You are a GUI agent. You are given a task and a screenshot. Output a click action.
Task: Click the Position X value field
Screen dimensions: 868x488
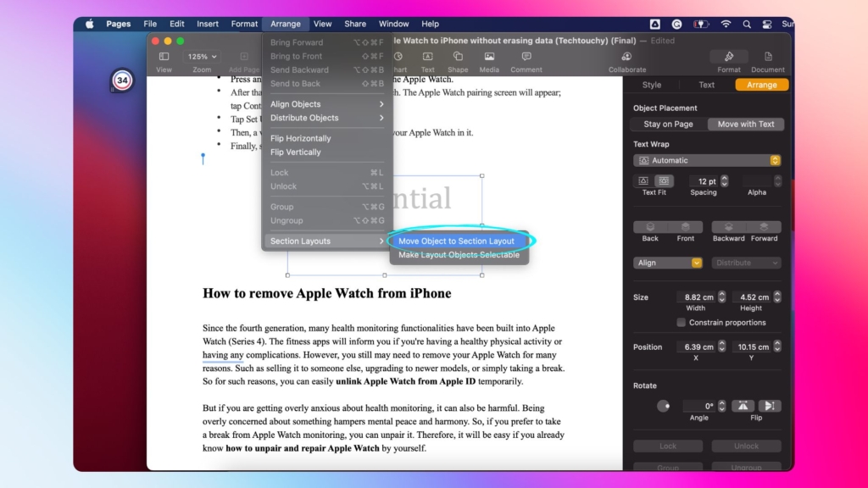[697, 347]
